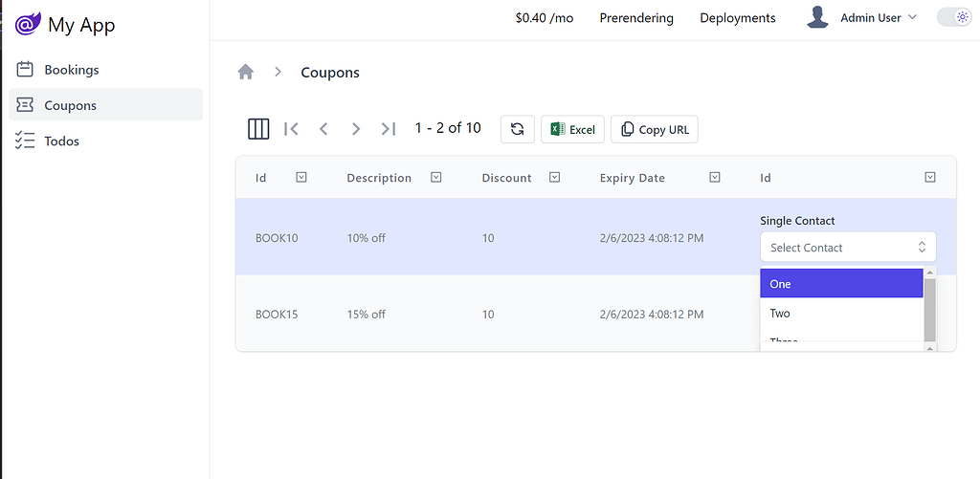Go to first page of results
Viewport: 980px width, 479px height.
pos(292,129)
